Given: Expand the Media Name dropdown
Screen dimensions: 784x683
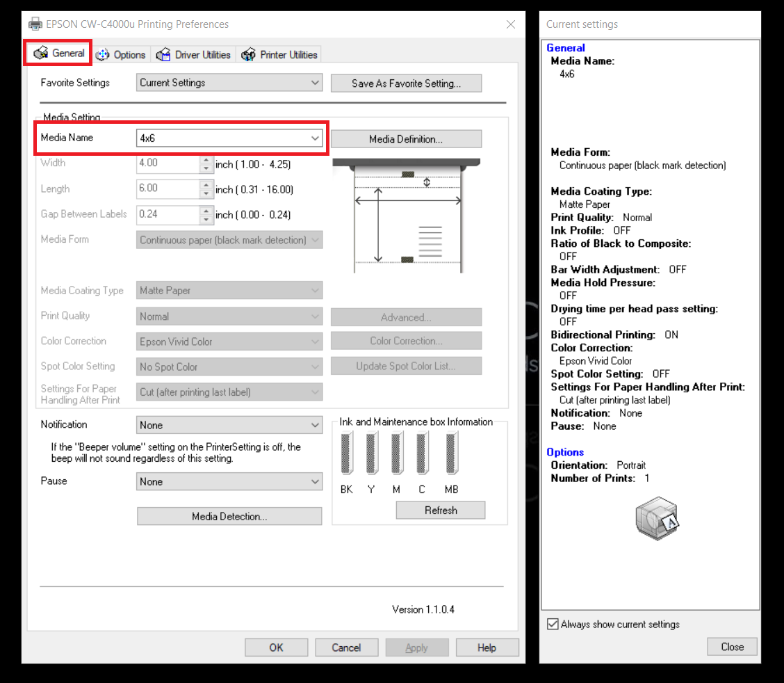Looking at the screenshot, I should tap(315, 138).
